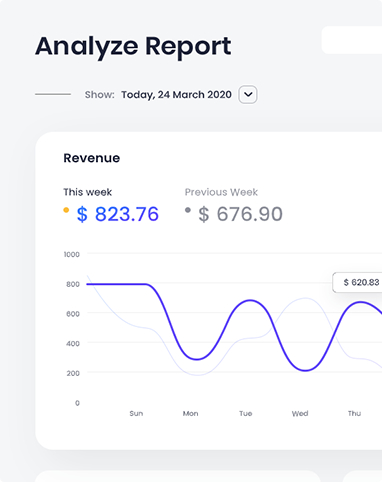Image resolution: width=382 pixels, height=482 pixels.
Task: Select the Wed axis label
Action: pos(300,413)
